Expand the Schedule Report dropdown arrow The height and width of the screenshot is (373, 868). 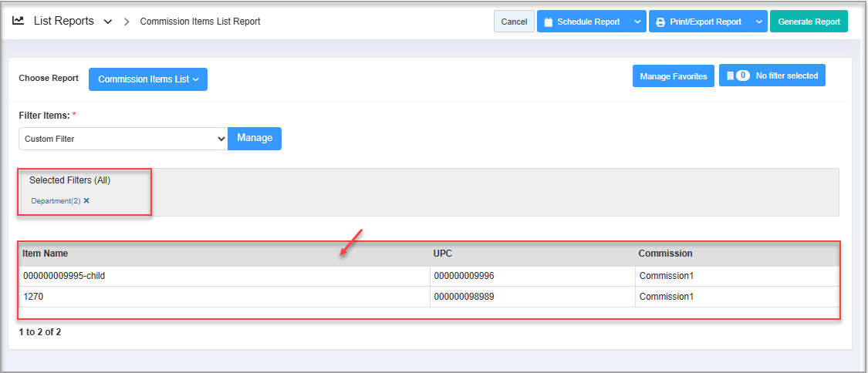click(637, 22)
